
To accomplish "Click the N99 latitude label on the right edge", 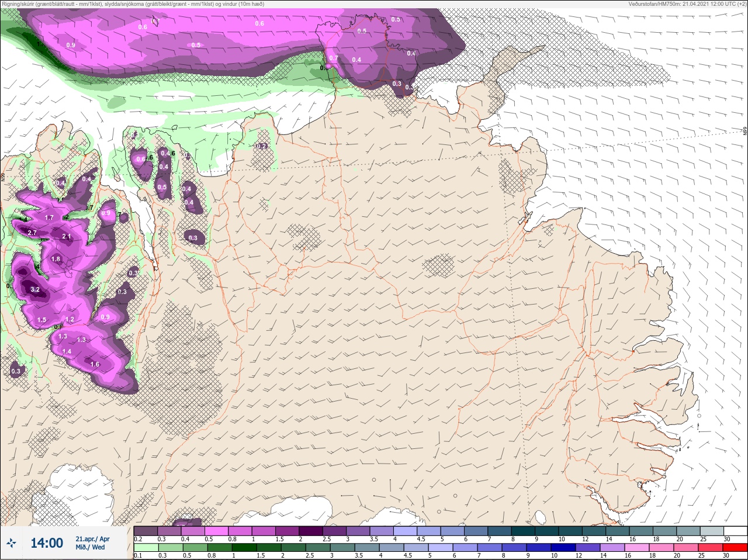I will point(745,132).
